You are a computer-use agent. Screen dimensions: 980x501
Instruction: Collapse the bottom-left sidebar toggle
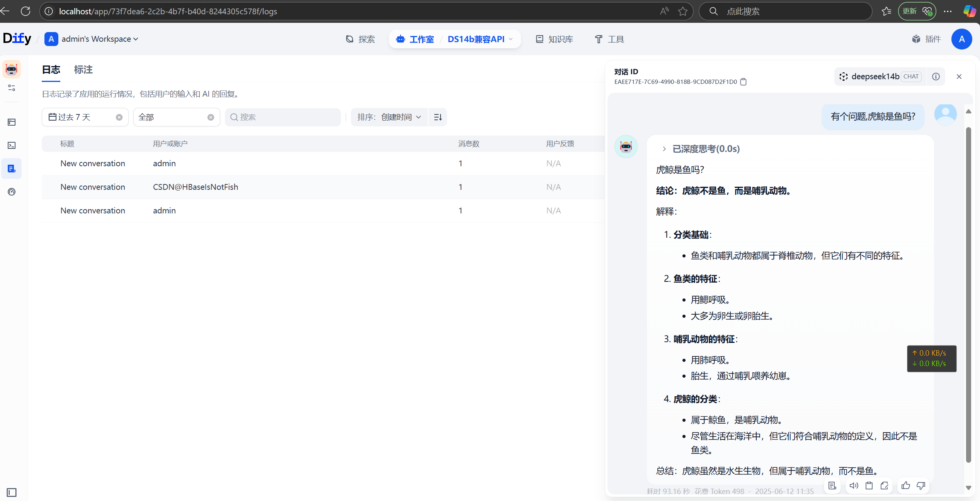12,492
